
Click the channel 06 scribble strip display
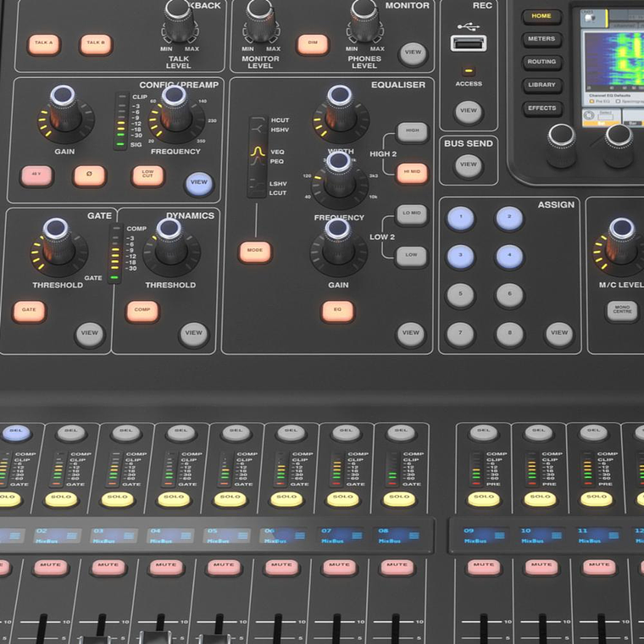coord(283,536)
